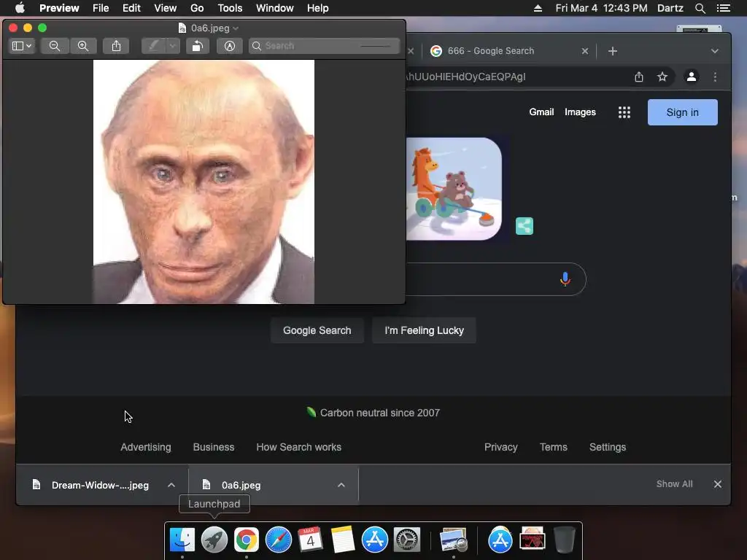This screenshot has width=747, height=560.
Task: Open Safari from the Dock
Action: (278, 540)
